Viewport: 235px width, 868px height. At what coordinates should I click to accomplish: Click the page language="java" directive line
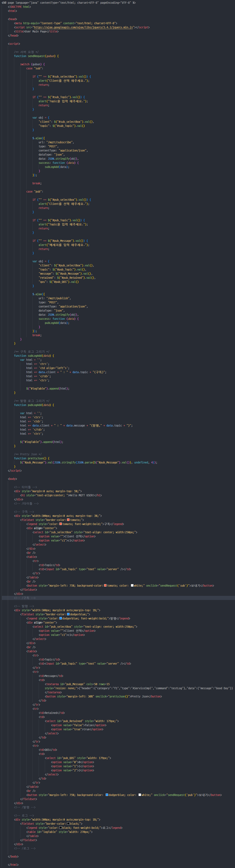pos(68,3)
